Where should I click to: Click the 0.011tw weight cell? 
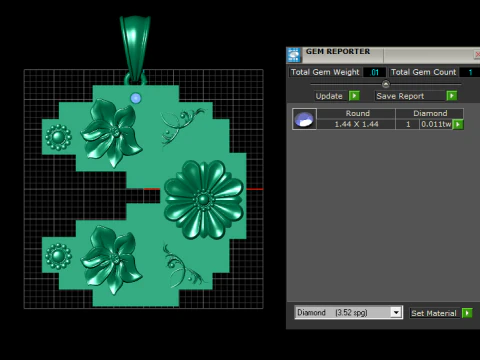[436, 124]
